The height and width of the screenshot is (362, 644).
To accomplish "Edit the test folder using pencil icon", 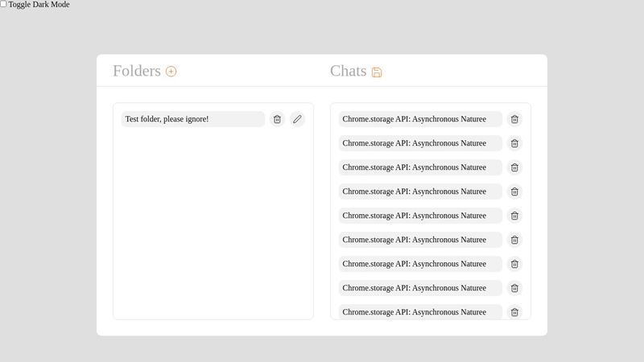I will point(297,119).
